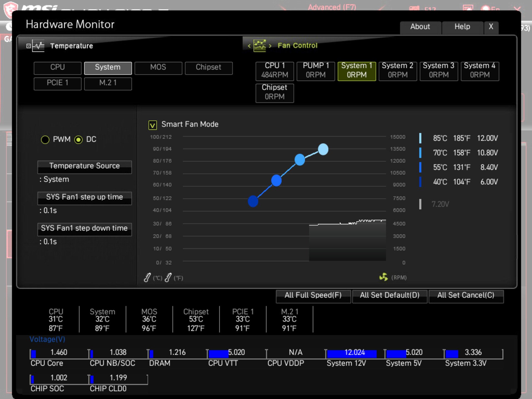Click left arrow before Fan Control icon
Screen dimensions: 532x399
click(249, 46)
